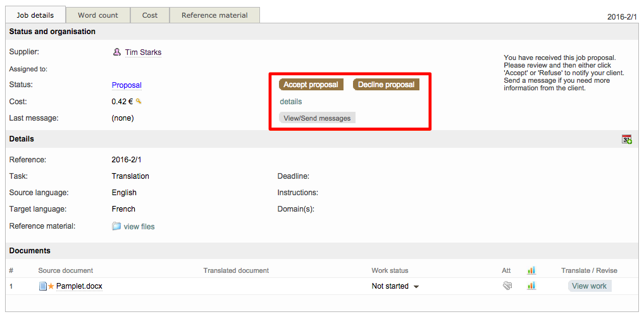Click the folder icon beside view files
644x319 pixels.
[x=116, y=226]
